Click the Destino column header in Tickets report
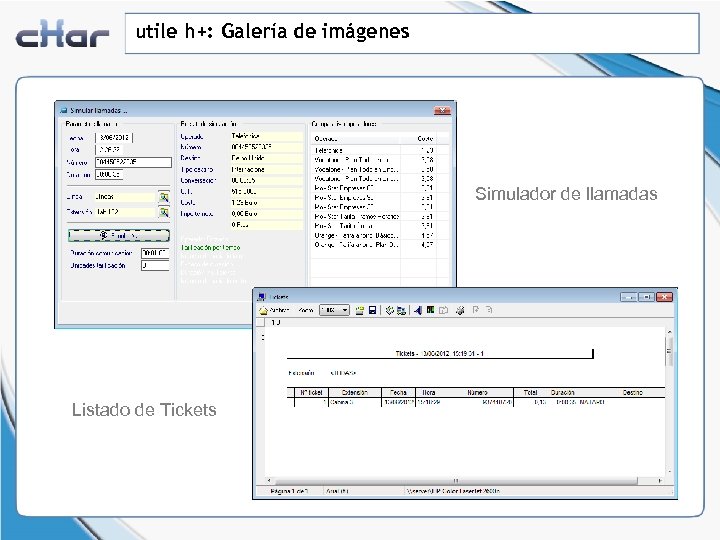The width and height of the screenshot is (720, 540). pos(632,393)
